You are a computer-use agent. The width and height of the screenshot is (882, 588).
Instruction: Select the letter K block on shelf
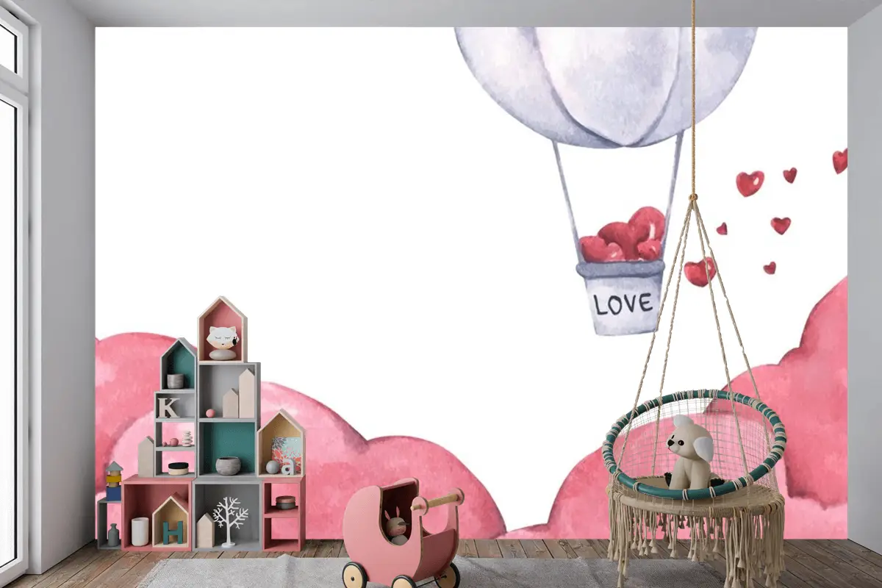click(x=168, y=407)
